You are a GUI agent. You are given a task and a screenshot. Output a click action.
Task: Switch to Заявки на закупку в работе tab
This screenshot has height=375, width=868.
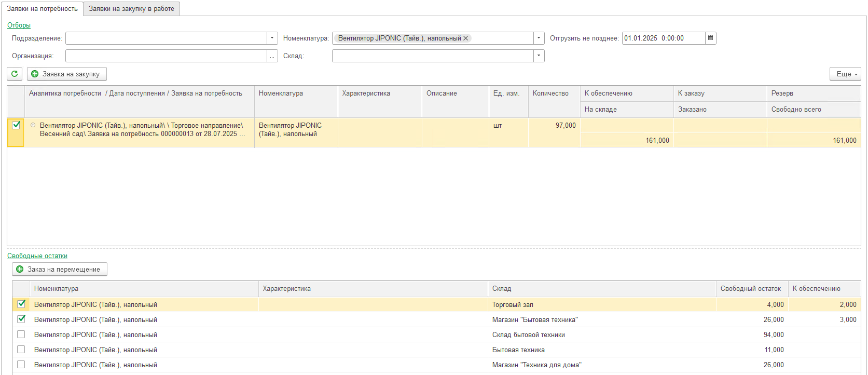[x=131, y=9]
